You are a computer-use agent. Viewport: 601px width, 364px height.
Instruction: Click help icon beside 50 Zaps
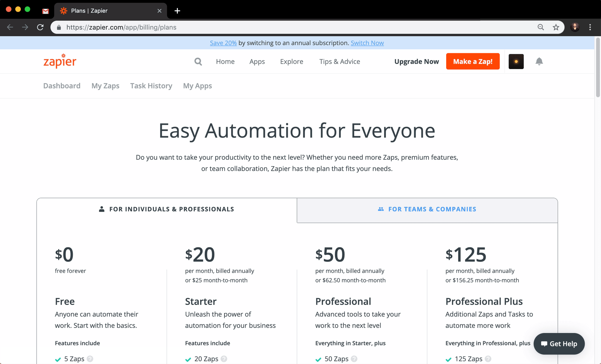coord(354,359)
